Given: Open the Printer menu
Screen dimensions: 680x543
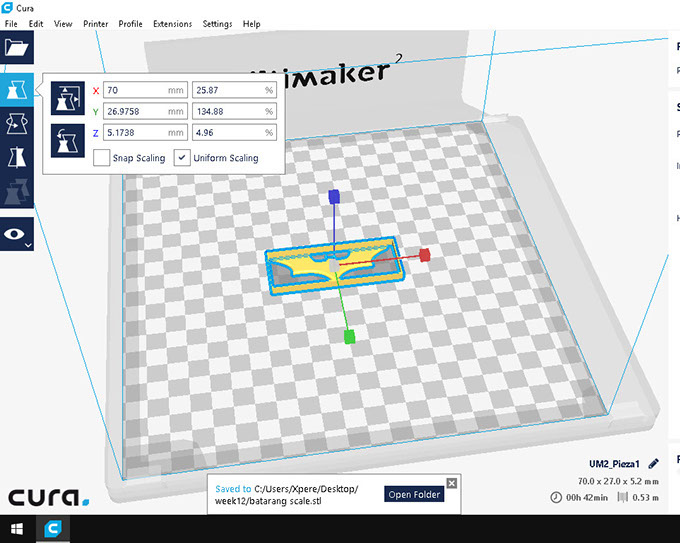Looking at the screenshot, I should [95, 24].
